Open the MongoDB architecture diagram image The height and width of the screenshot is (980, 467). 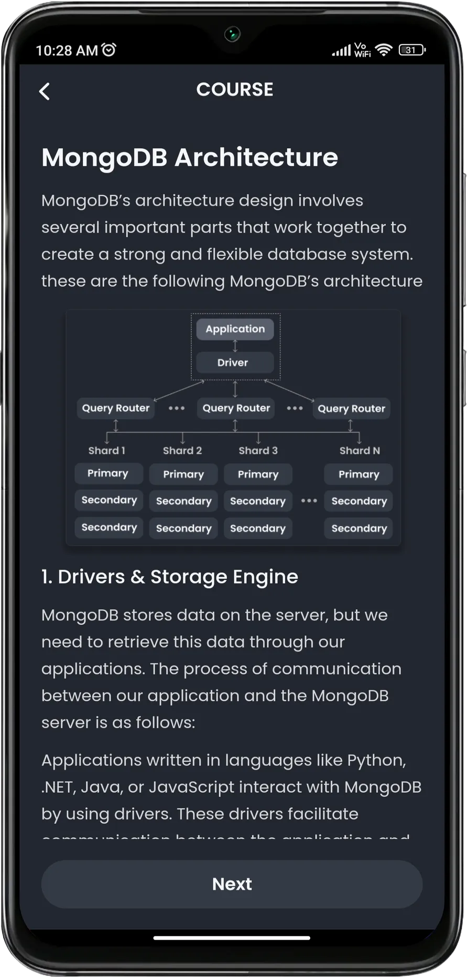233,428
